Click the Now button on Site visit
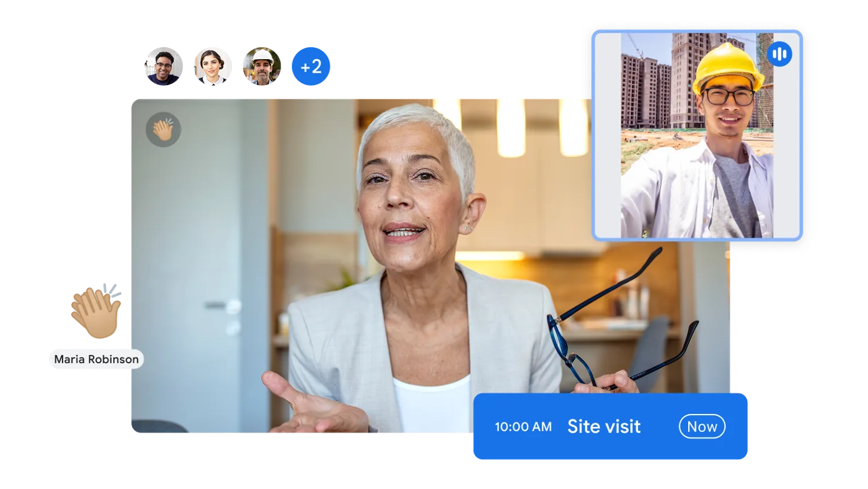 pos(702,426)
